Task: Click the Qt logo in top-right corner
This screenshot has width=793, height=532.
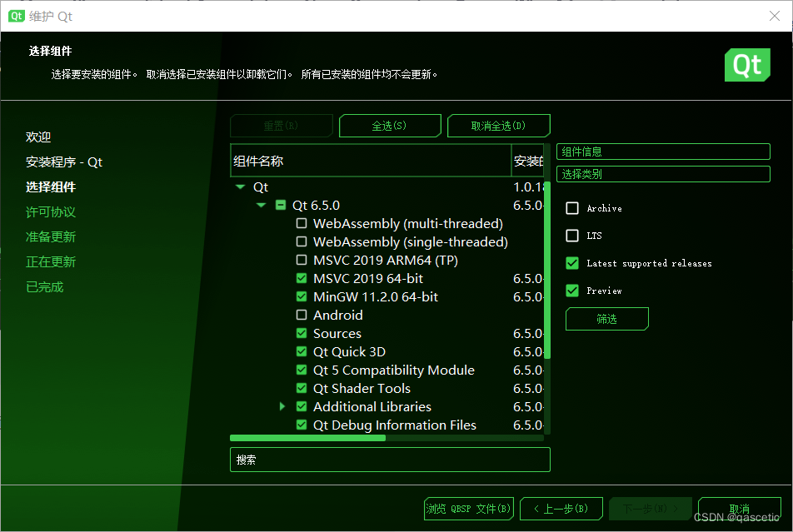Action: click(747, 64)
